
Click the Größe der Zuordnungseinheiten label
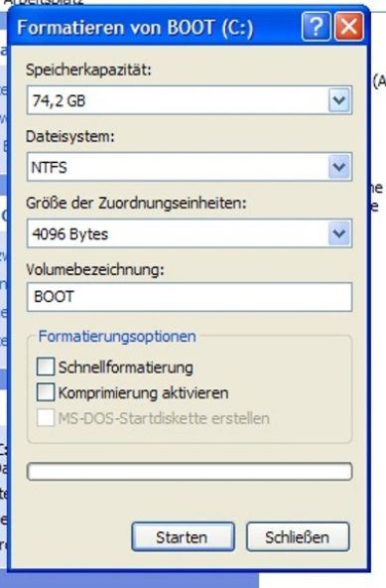136,203
